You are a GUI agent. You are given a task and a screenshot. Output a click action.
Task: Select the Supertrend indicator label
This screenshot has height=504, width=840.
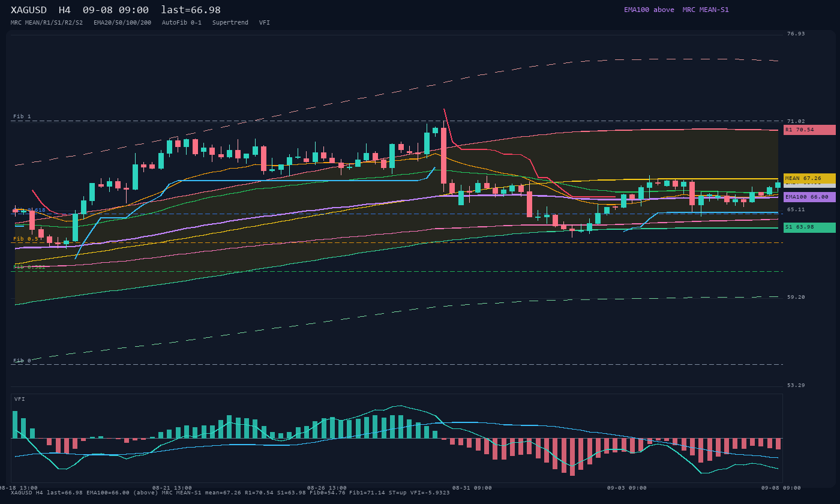tap(230, 23)
